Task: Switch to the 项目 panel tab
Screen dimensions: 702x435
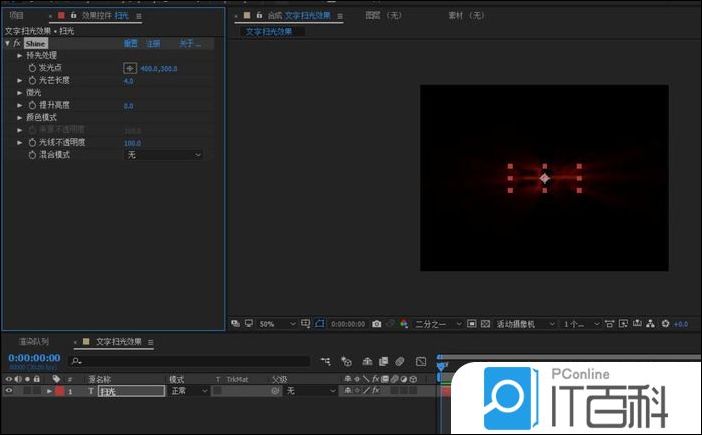Action: point(16,16)
